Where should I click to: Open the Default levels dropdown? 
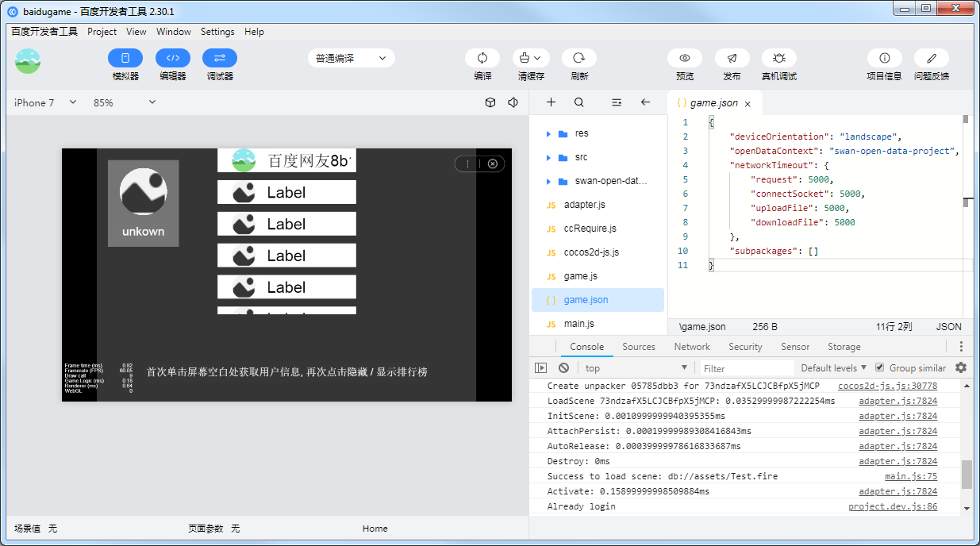pos(834,368)
